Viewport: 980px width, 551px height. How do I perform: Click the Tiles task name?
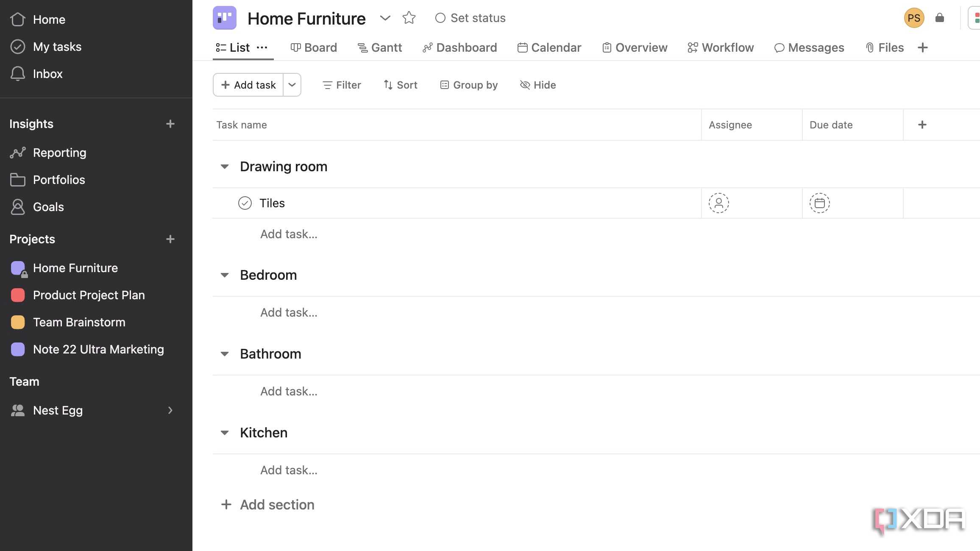[x=272, y=203]
